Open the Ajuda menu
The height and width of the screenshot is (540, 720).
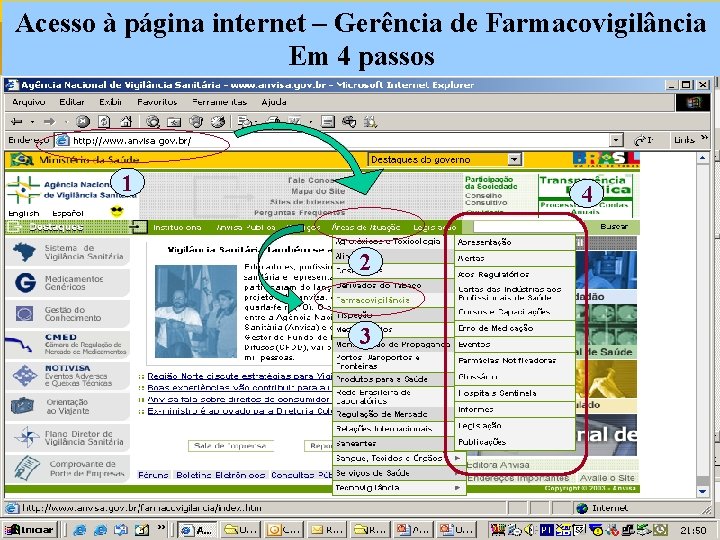click(x=274, y=102)
